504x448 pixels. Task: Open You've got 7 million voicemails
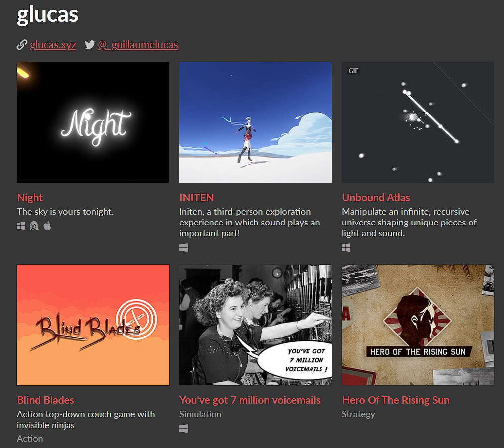coord(250,400)
